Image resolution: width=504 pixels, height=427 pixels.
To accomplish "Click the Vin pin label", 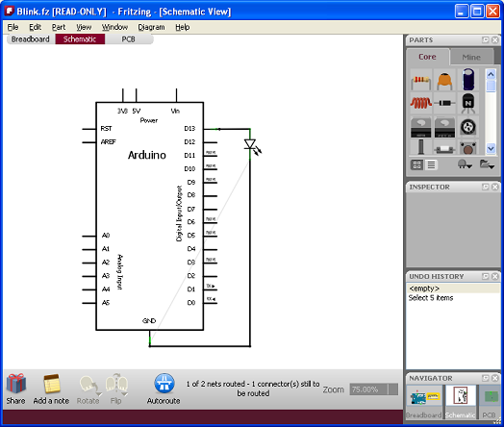I will pos(175,112).
